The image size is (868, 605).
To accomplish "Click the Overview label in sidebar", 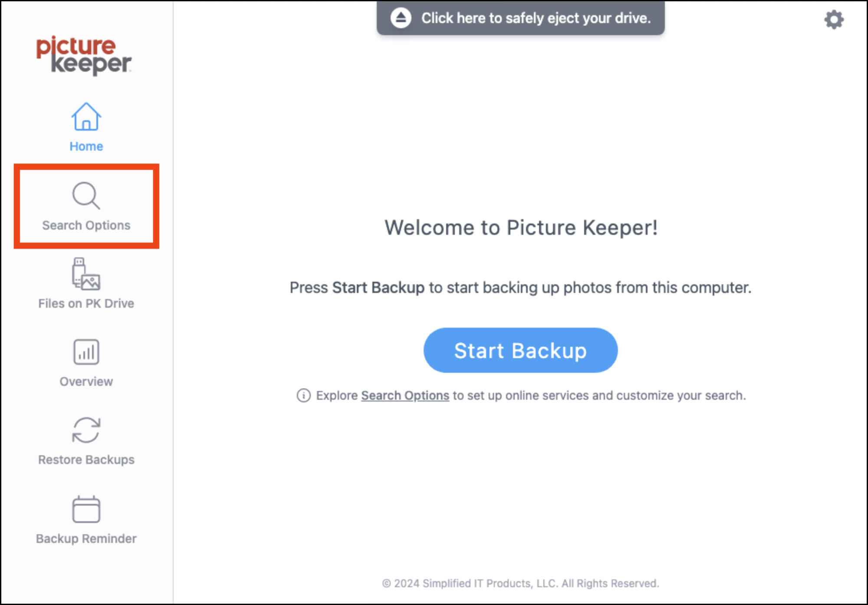I will [x=86, y=381].
